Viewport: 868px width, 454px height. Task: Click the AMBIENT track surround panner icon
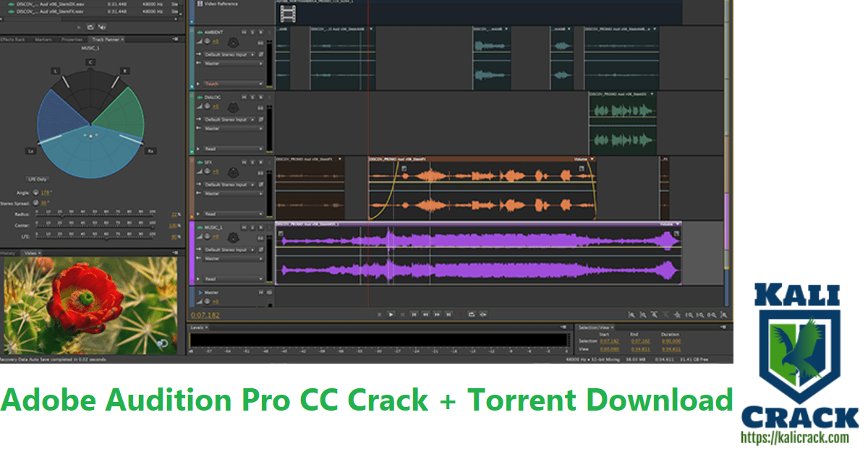(x=234, y=43)
